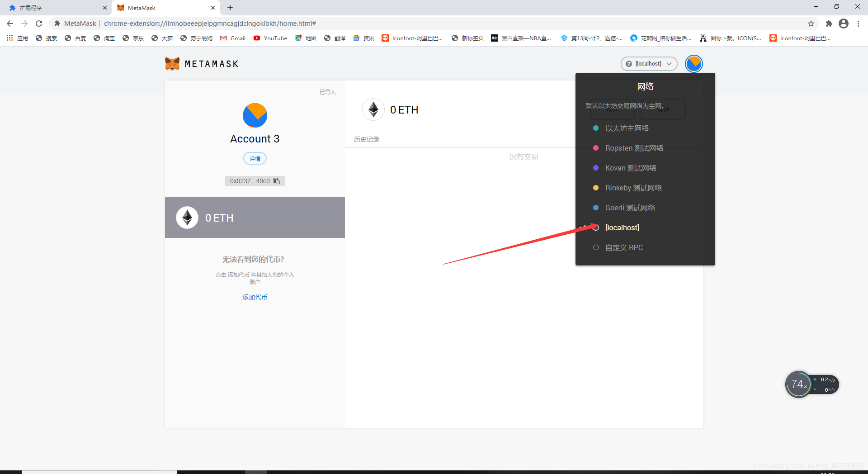
Task: Open the 新标签页 bookmark
Action: 467,38
